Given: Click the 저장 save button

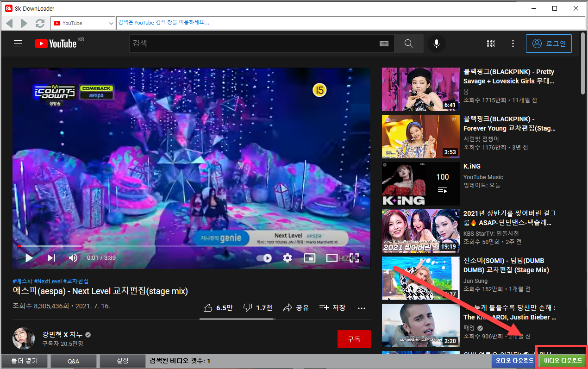Looking at the screenshot, I should [332, 308].
